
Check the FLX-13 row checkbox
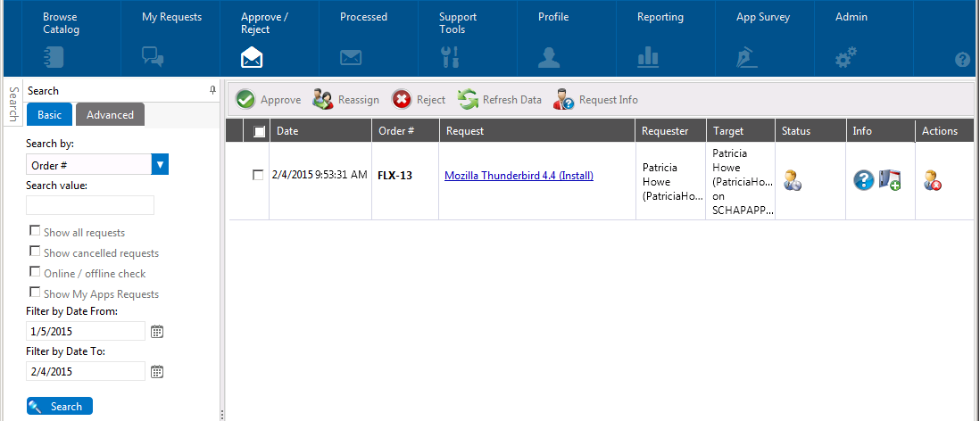(258, 176)
